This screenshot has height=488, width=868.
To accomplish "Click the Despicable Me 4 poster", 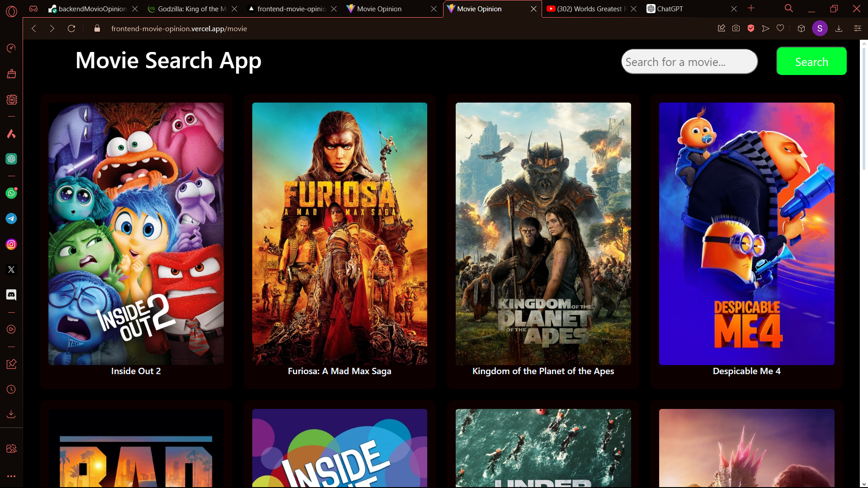I will [746, 234].
